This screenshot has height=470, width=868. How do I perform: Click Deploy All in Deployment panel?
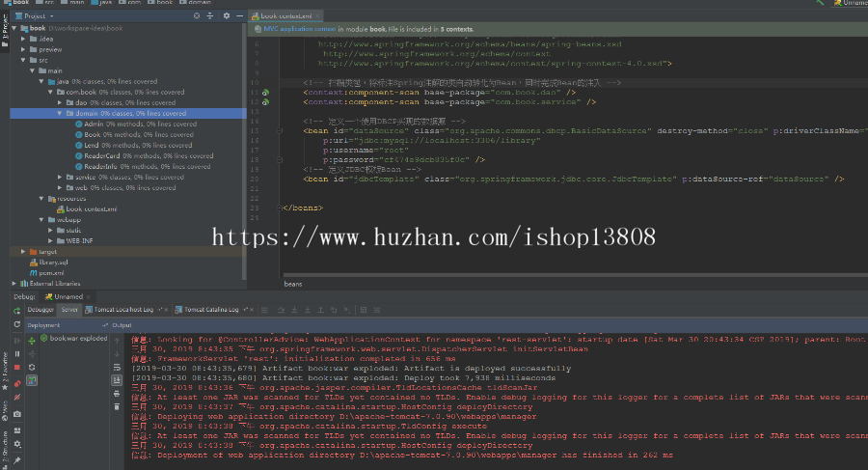click(x=32, y=341)
